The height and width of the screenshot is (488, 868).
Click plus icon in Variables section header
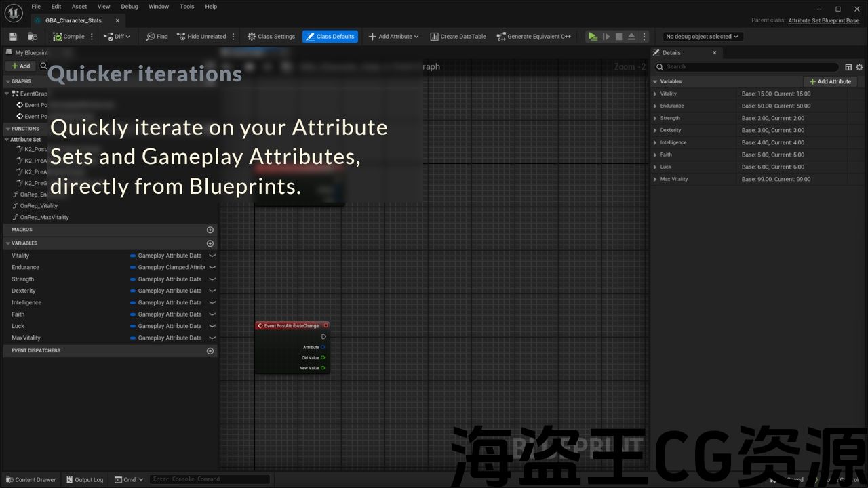point(210,243)
